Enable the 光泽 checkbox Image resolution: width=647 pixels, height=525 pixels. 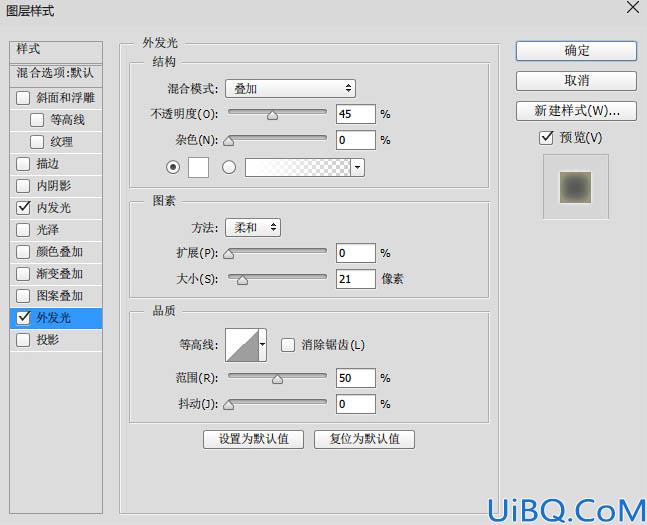click(x=23, y=229)
